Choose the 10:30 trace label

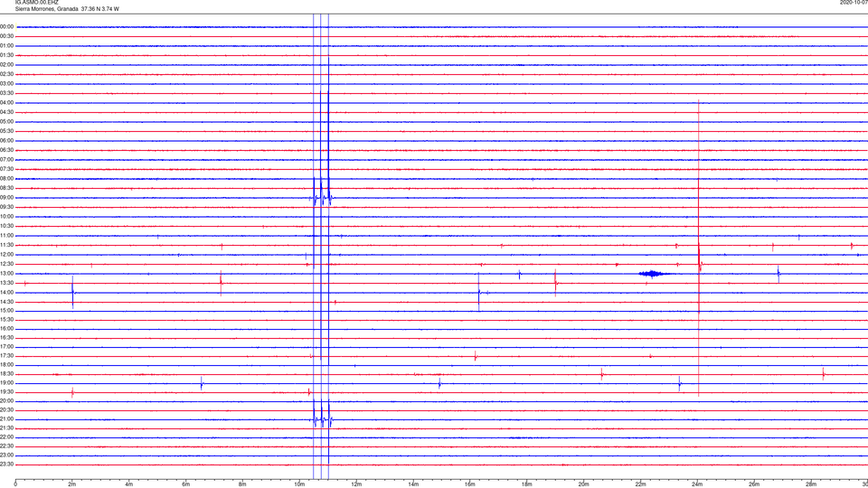[6, 226]
